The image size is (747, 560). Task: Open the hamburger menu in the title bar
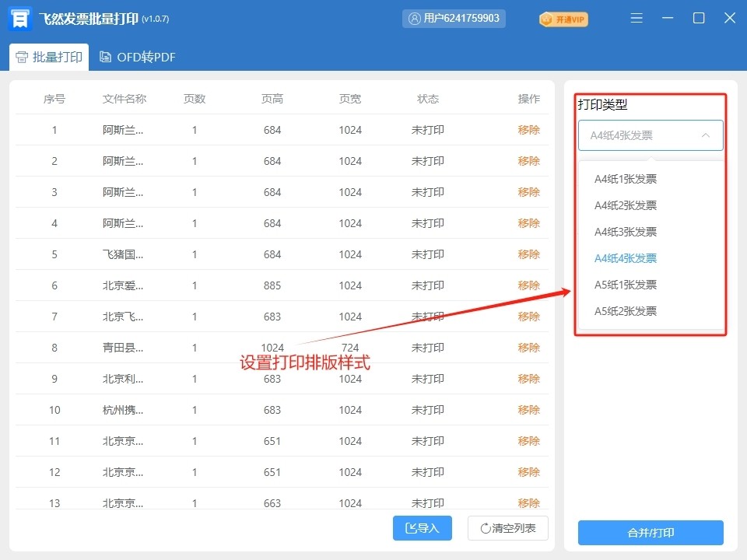pyautogui.click(x=637, y=18)
